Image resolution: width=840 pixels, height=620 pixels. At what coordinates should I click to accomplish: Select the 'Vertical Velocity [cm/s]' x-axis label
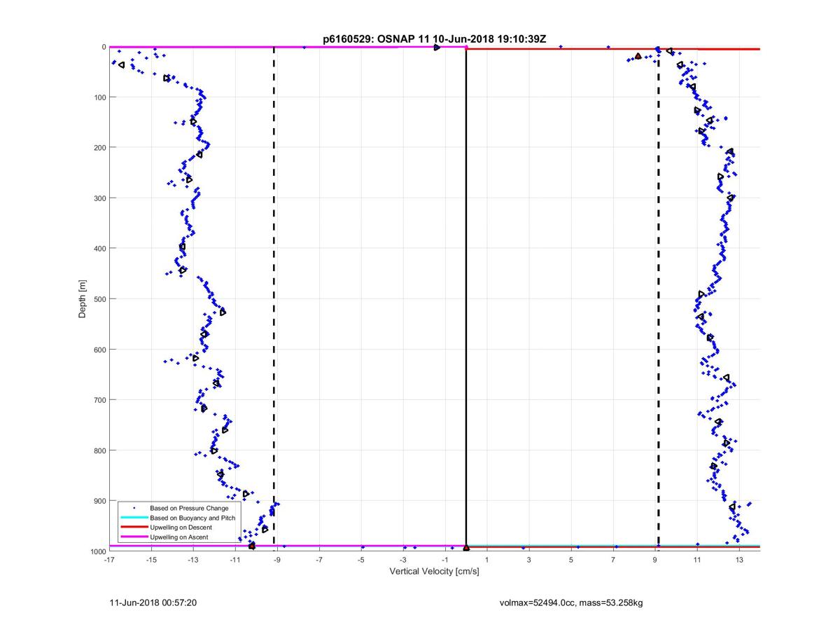[434, 572]
